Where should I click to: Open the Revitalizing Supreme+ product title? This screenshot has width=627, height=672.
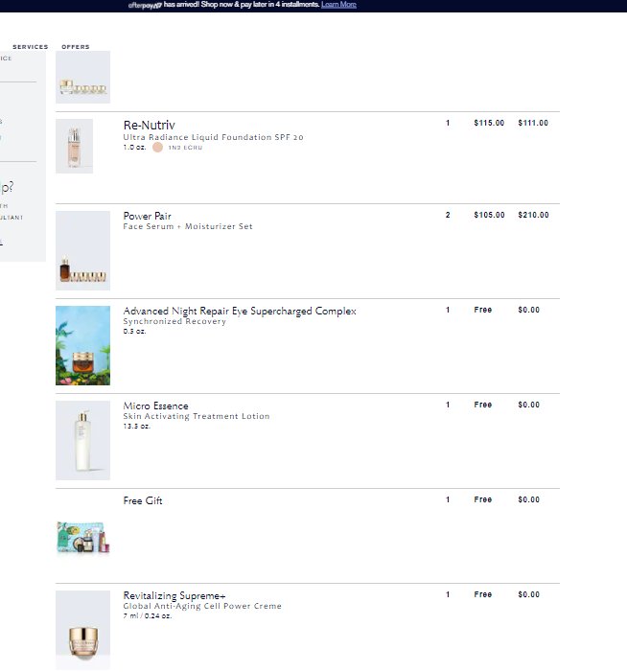click(174, 595)
